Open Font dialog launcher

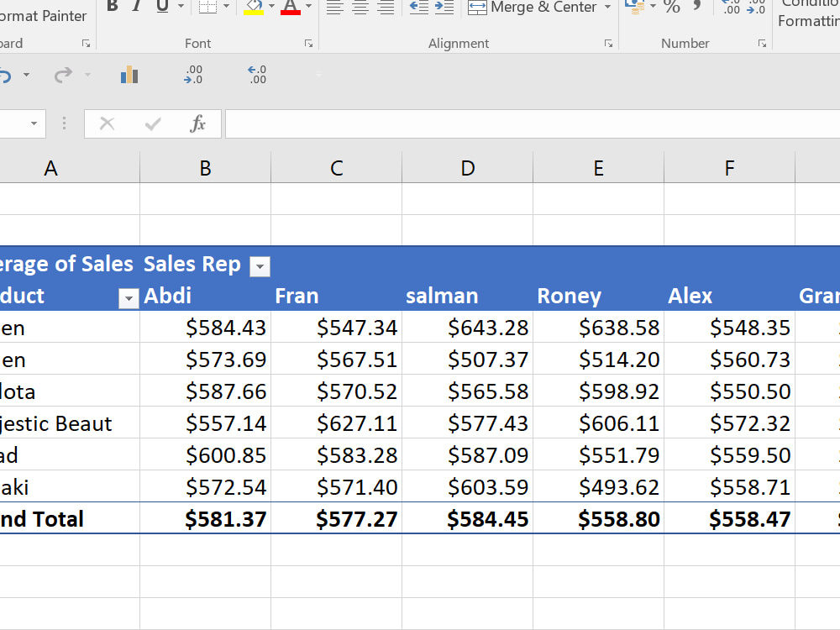coord(308,44)
